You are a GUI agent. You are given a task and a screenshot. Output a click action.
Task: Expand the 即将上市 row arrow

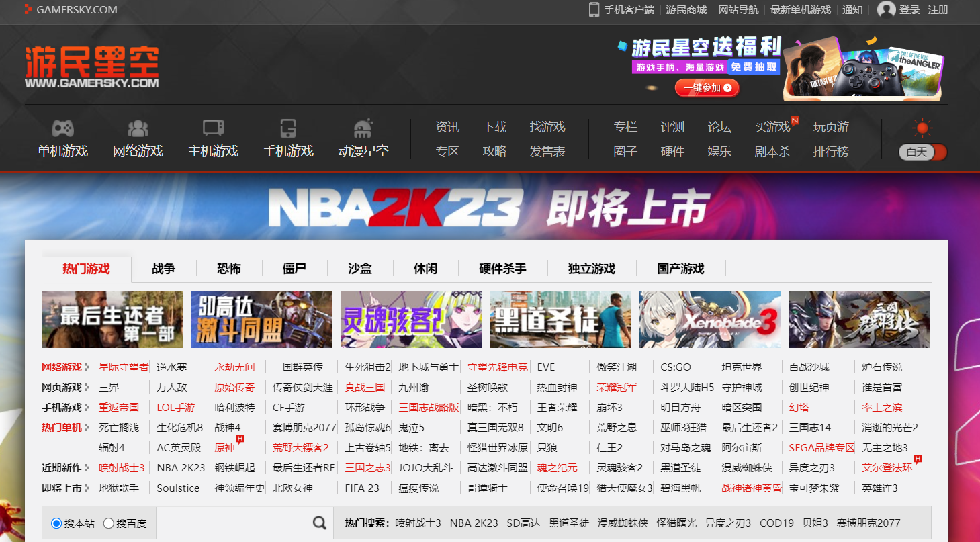(87, 488)
